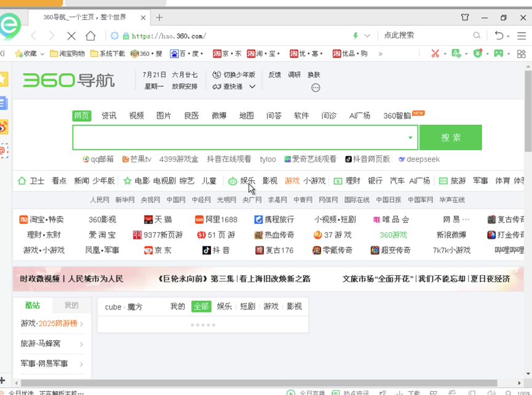Open the 携程旅行 site link

point(274,220)
